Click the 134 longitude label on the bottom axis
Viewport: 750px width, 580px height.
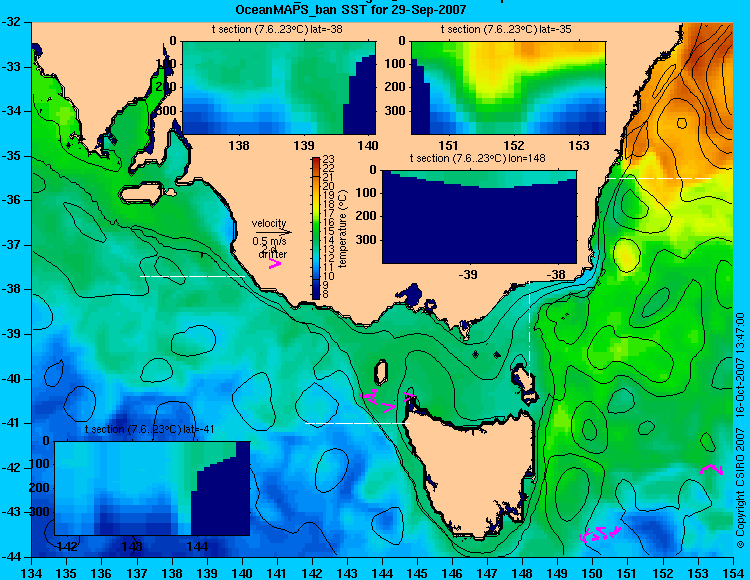click(x=32, y=572)
